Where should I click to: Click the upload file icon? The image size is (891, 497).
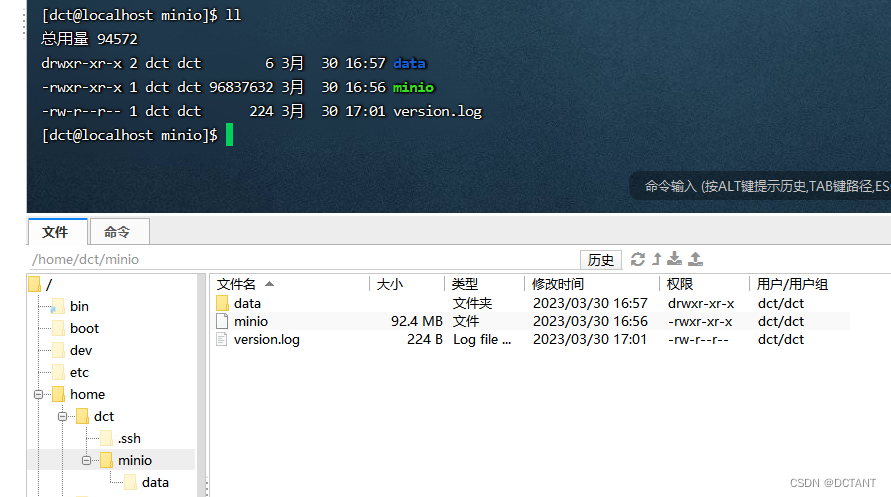tap(696, 259)
